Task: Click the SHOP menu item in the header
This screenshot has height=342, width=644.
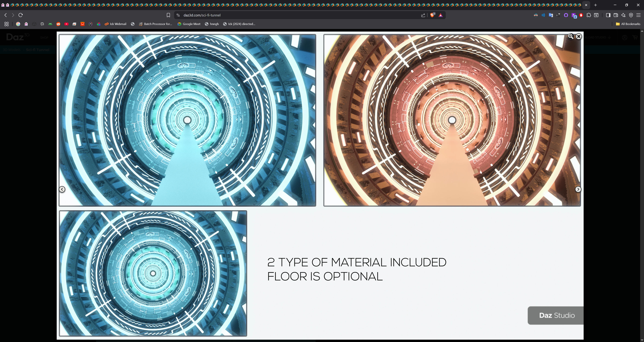Action: (x=44, y=38)
